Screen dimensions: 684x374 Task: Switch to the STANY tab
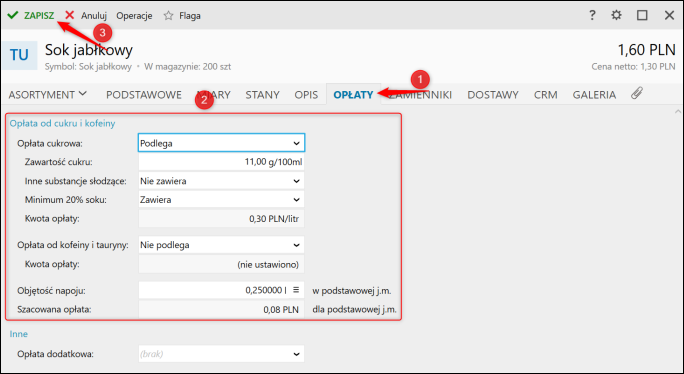tap(262, 95)
